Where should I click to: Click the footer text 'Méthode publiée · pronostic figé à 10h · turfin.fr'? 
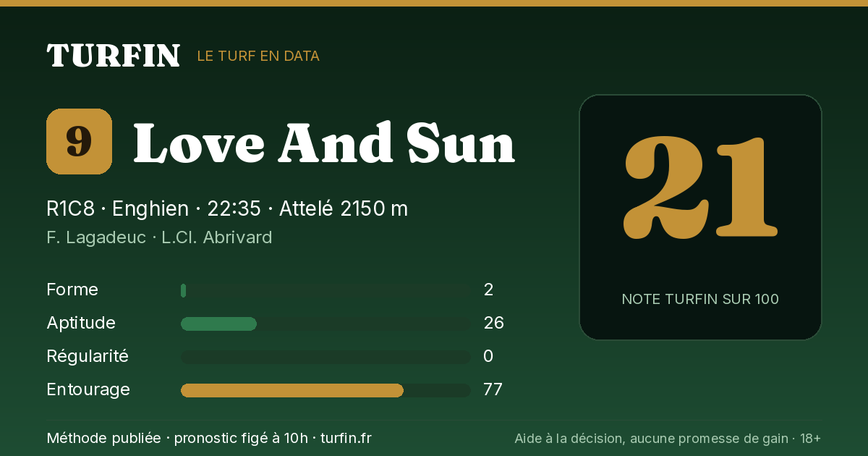coord(209,438)
